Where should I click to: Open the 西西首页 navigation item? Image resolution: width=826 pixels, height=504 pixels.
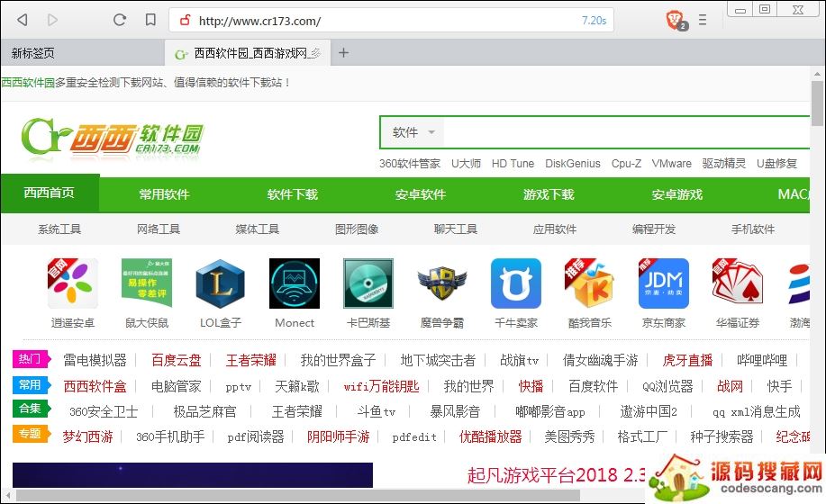[x=50, y=193]
